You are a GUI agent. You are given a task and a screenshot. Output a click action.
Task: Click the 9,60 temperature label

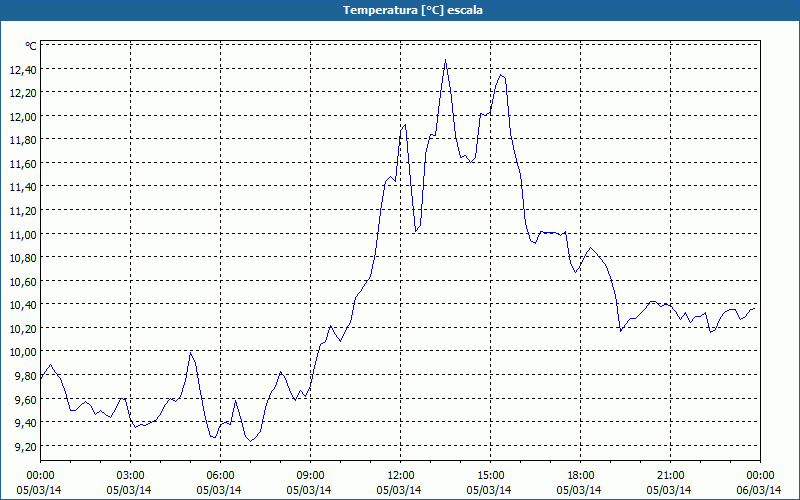(x=26, y=399)
